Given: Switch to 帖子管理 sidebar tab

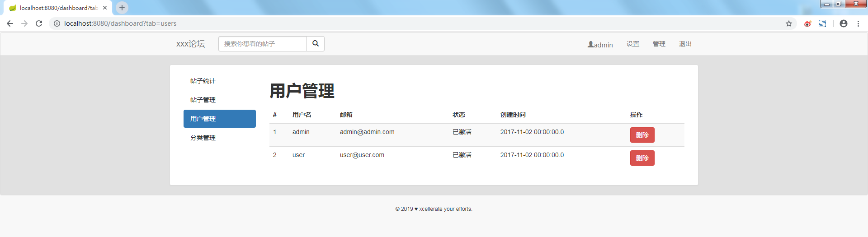Looking at the screenshot, I should 220,100.
